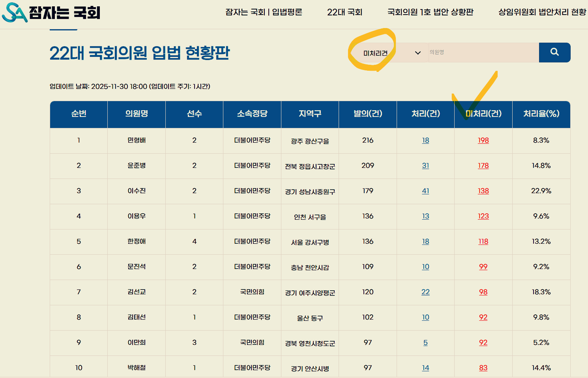This screenshot has width=588, height=378.
Task: Click the district 경기 여주시양평군
Action: (310, 293)
